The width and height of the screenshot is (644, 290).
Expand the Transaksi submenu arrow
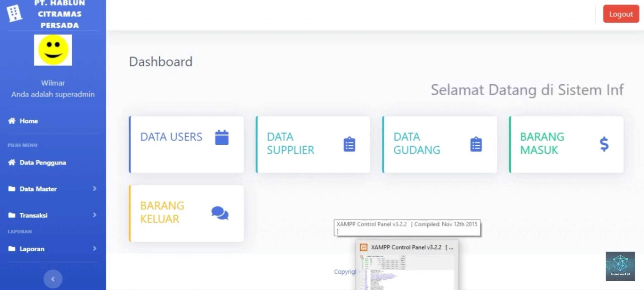tap(94, 215)
